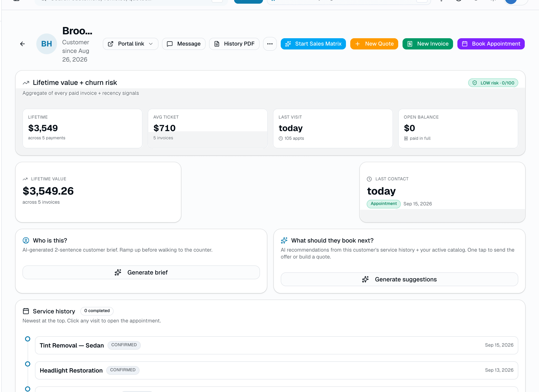
Task: Go back with the left arrow icon
Action: pos(23,44)
